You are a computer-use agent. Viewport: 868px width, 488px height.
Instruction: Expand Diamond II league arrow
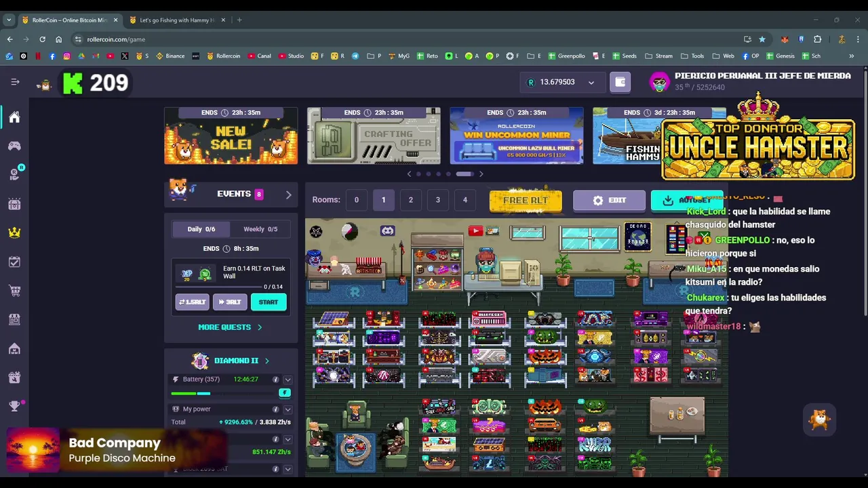[x=267, y=361]
